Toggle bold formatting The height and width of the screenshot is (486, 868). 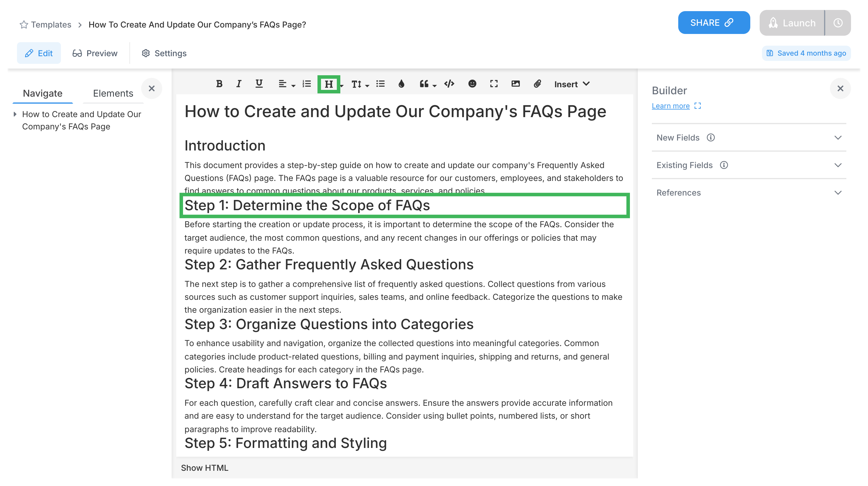(219, 84)
